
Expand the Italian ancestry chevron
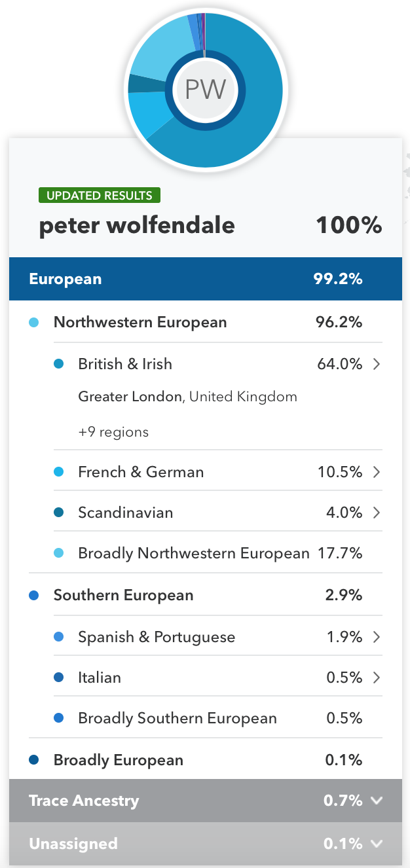[377, 678]
